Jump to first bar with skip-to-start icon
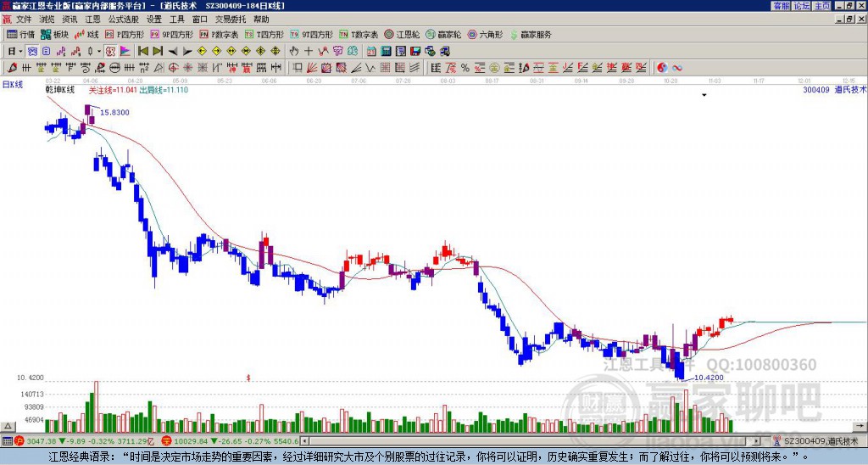868x465 pixels. [x=143, y=52]
